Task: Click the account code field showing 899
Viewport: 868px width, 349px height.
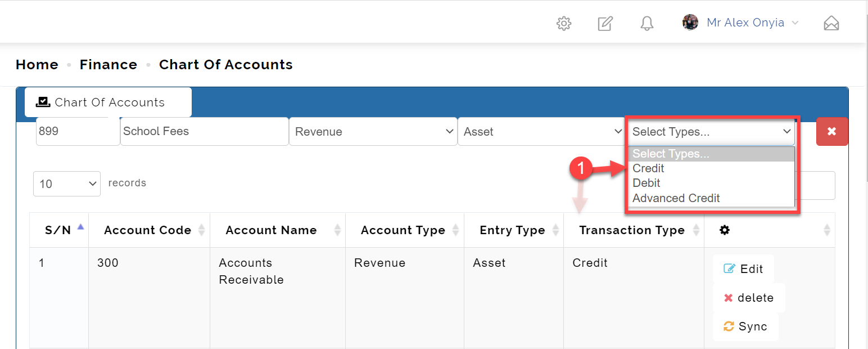Action: click(78, 131)
